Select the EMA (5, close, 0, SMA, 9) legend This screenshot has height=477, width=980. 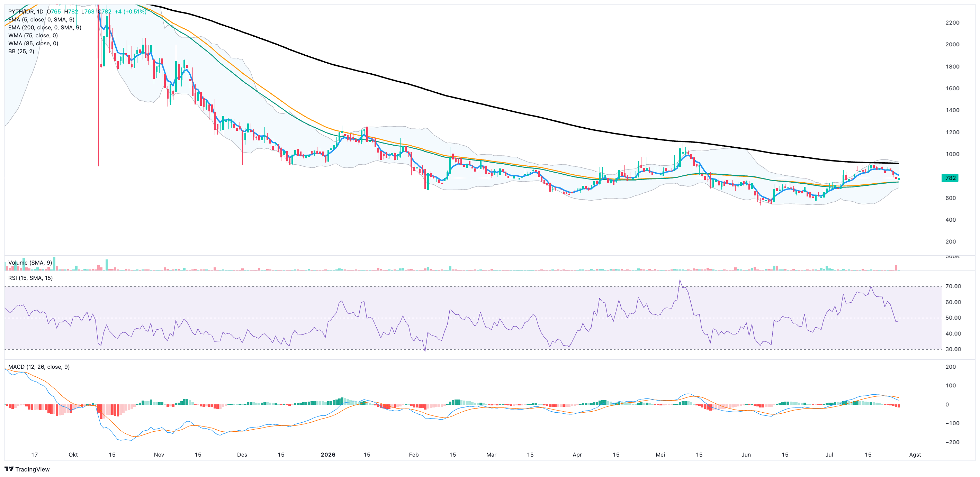[x=42, y=20]
